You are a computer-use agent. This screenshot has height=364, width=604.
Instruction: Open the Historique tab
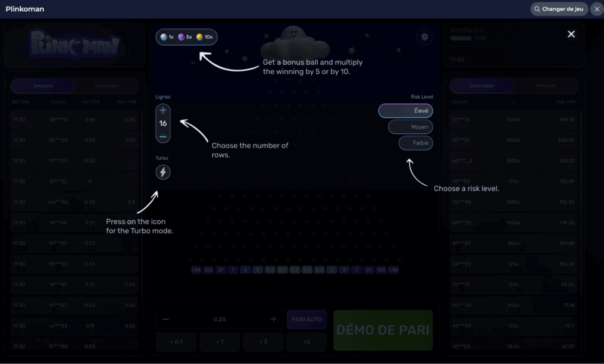click(107, 86)
